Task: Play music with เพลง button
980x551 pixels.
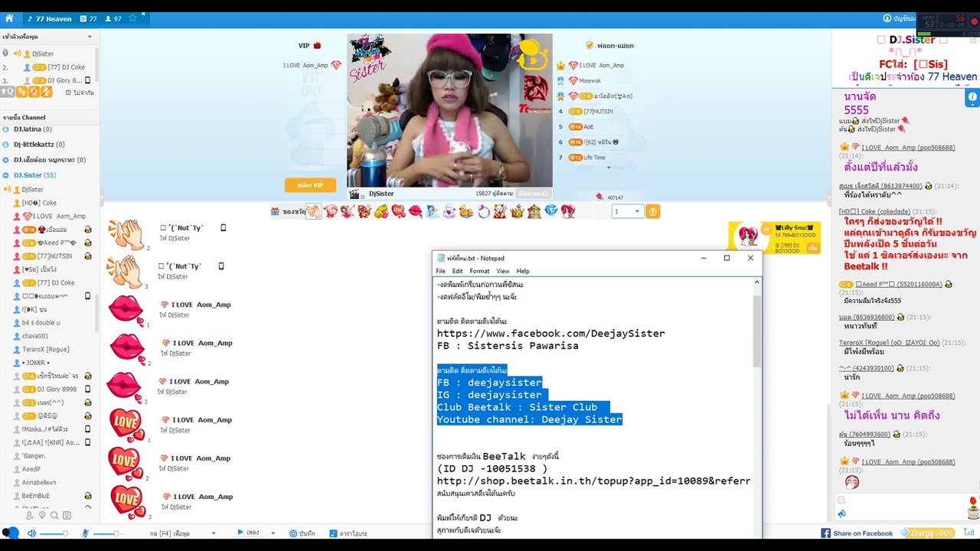Action: tap(248, 533)
